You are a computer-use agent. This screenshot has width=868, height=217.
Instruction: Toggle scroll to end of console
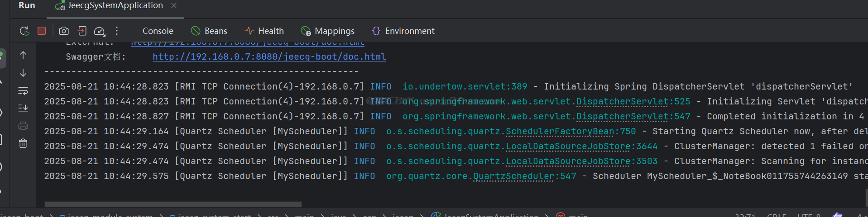coord(23,108)
